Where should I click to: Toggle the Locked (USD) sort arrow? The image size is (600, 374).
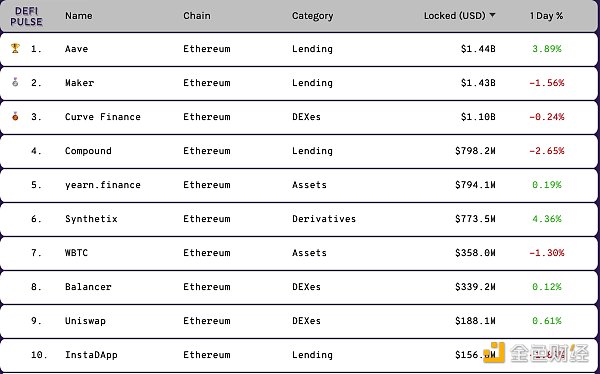click(x=492, y=15)
